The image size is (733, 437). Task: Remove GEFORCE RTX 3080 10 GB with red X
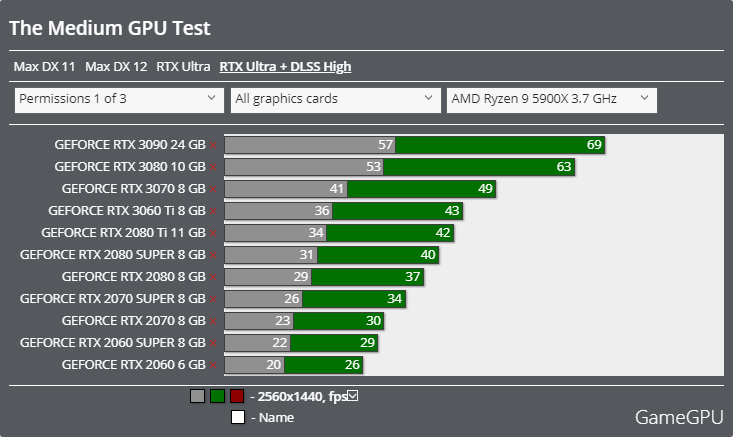point(213,167)
